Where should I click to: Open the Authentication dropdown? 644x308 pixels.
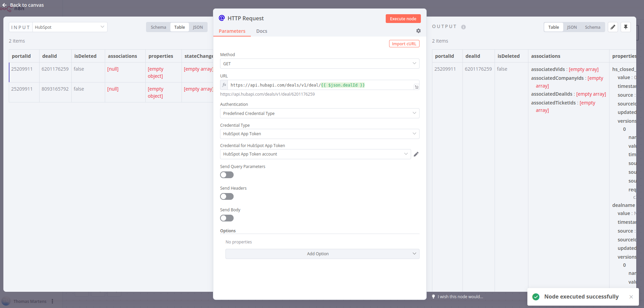tap(320, 113)
